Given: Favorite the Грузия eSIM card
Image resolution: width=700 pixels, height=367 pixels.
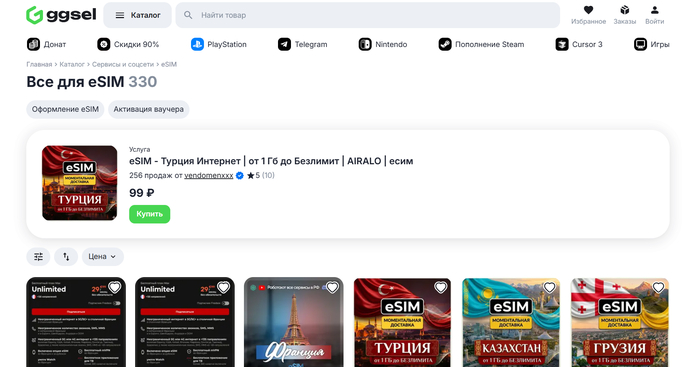Looking at the screenshot, I should (x=658, y=288).
